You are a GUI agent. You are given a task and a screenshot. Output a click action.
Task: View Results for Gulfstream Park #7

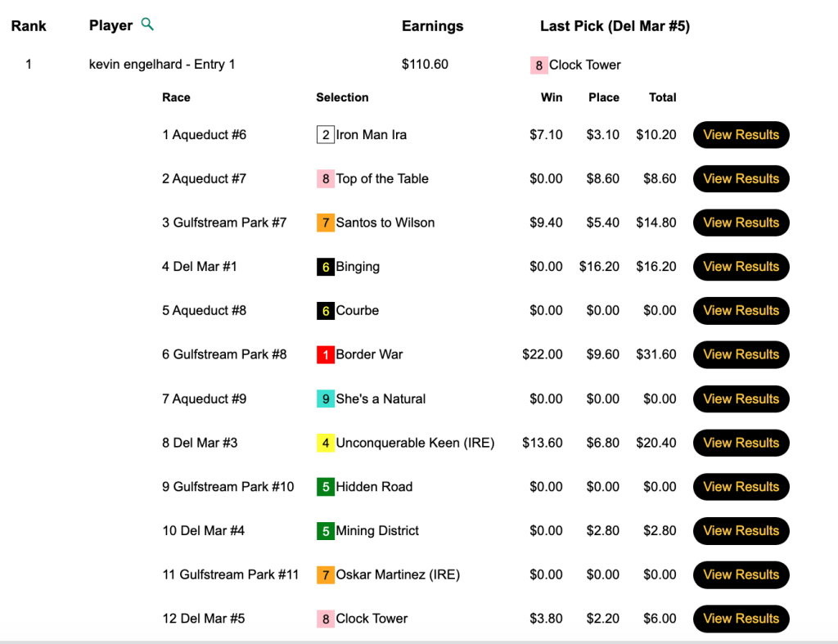tap(741, 223)
